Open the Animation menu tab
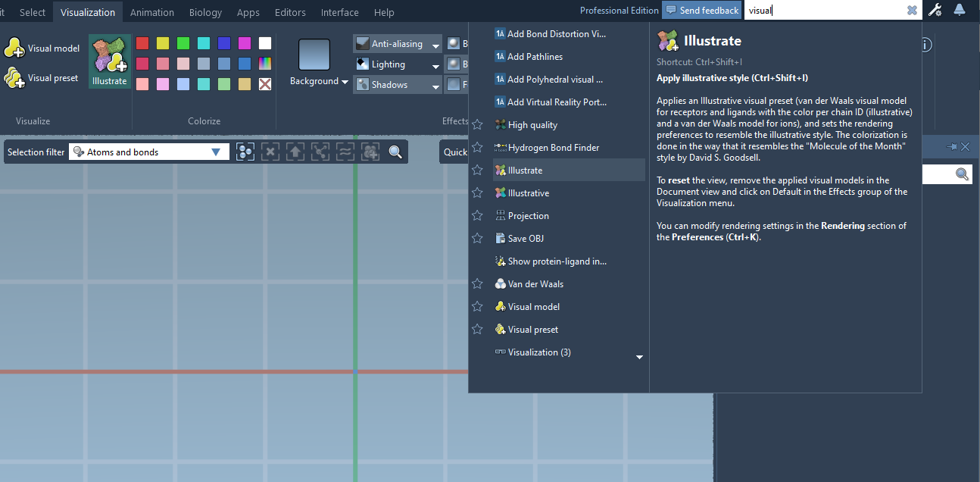 click(x=151, y=12)
